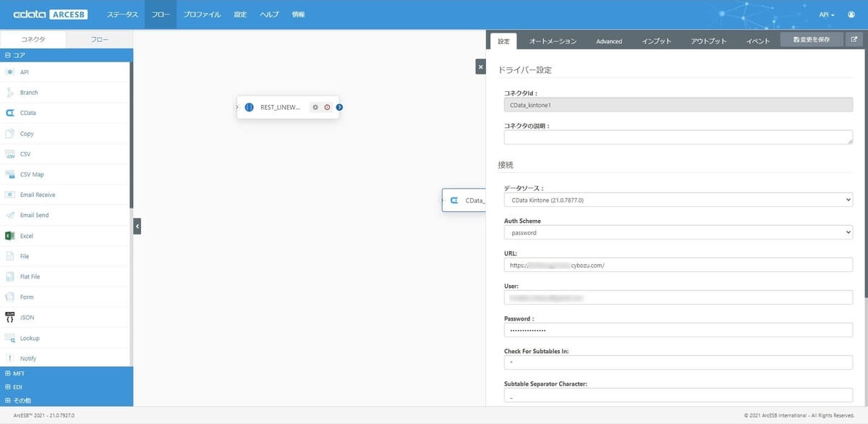Open the データソース dropdown
Image resolution: width=868 pixels, height=424 pixels.
pos(678,200)
